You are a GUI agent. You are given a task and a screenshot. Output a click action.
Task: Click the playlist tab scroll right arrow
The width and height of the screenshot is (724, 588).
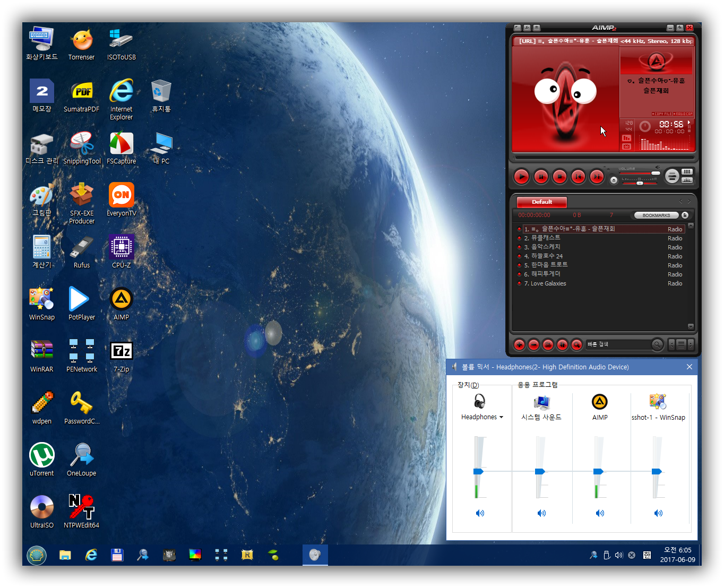pyautogui.click(x=689, y=201)
